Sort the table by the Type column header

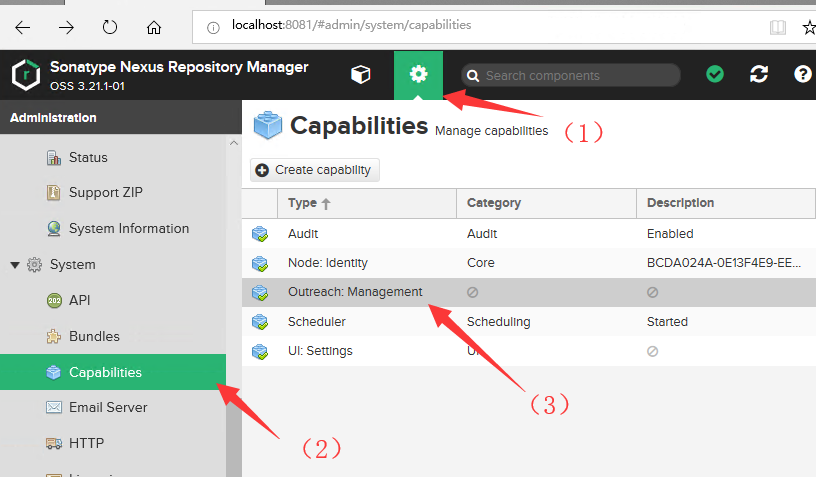point(367,203)
